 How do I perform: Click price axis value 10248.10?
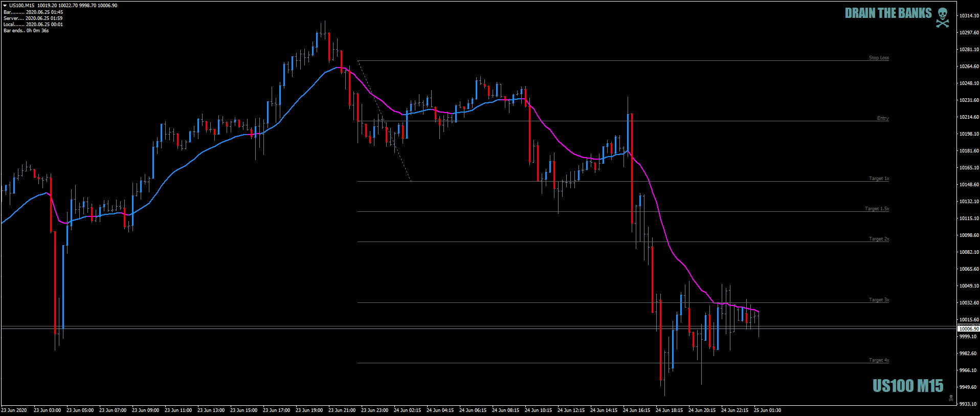pyautogui.click(x=969, y=83)
